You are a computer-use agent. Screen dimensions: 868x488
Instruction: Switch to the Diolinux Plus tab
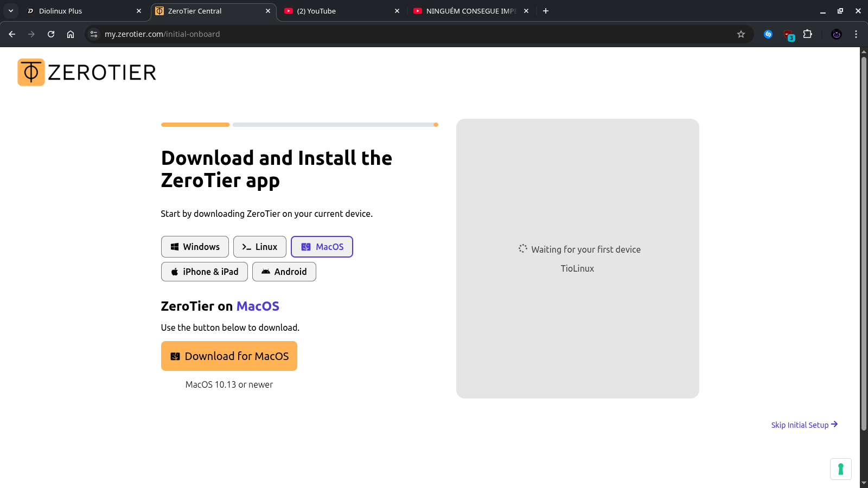pos(84,11)
